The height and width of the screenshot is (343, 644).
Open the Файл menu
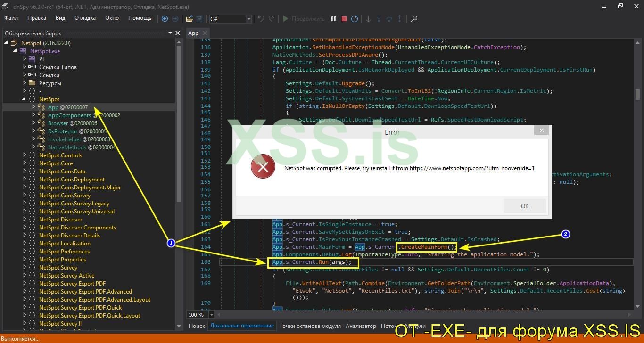[11, 18]
